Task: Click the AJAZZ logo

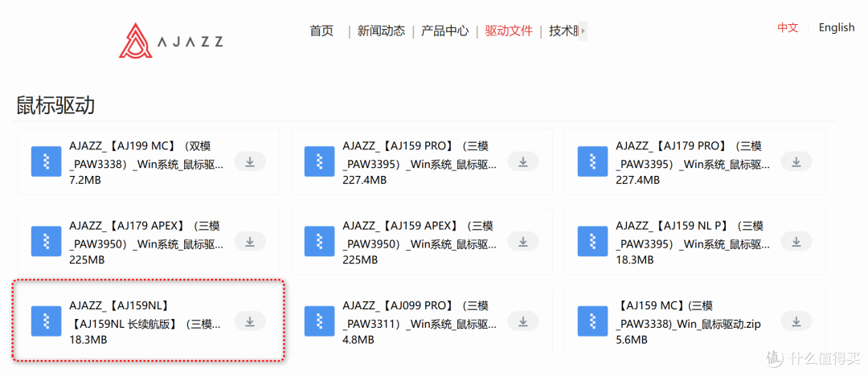Action: tap(170, 40)
